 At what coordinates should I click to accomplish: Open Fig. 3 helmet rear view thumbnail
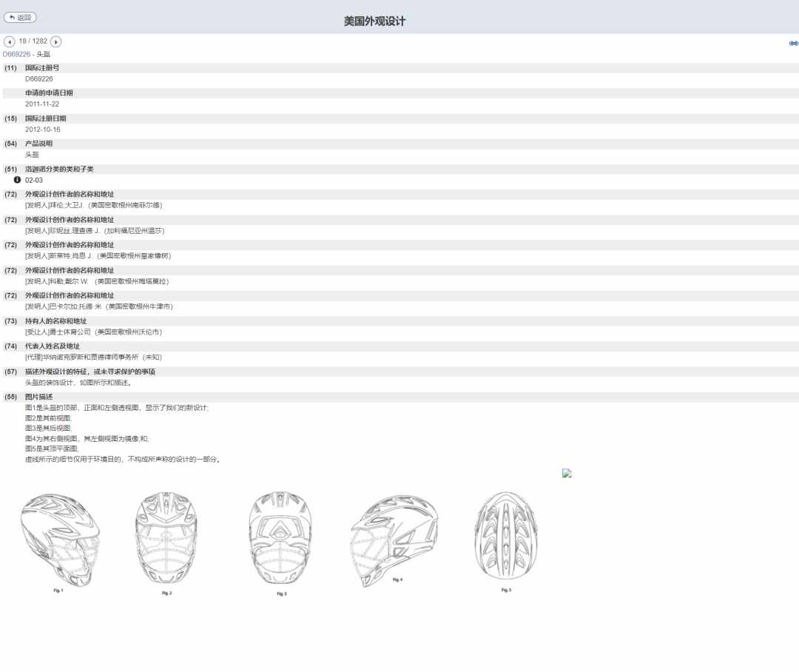(281, 542)
